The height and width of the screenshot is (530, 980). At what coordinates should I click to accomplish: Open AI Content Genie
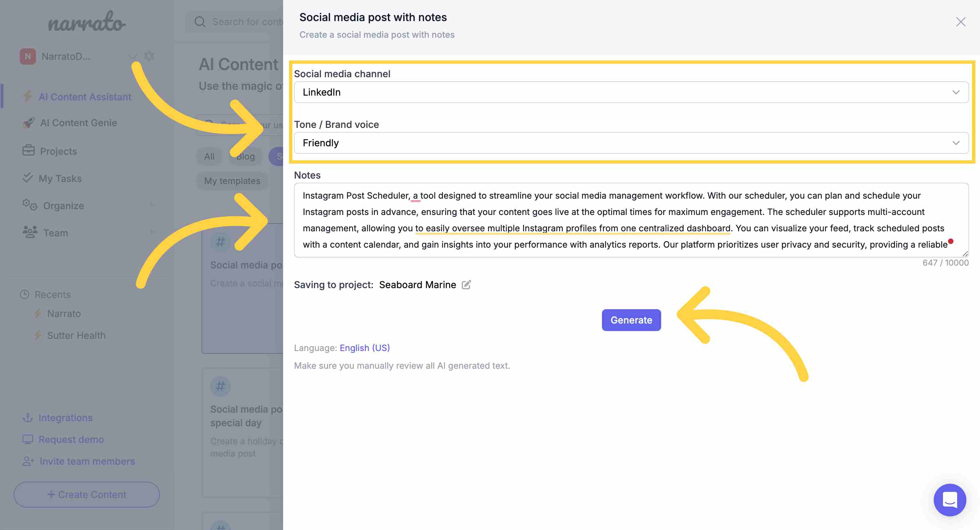(x=78, y=123)
